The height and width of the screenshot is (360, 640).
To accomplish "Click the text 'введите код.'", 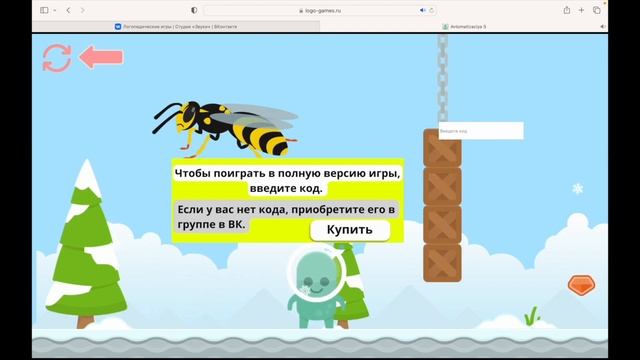I will point(286,188).
